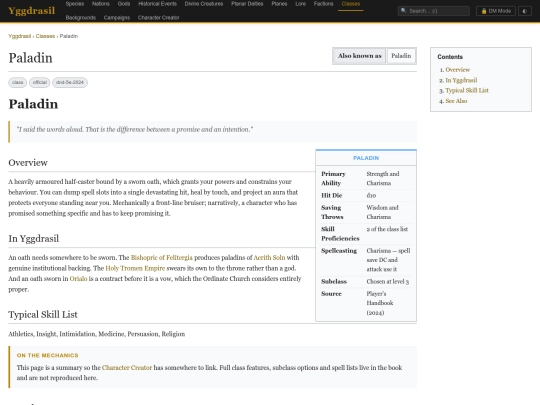Open the Holy Tromen Empire link

[136, 268]
